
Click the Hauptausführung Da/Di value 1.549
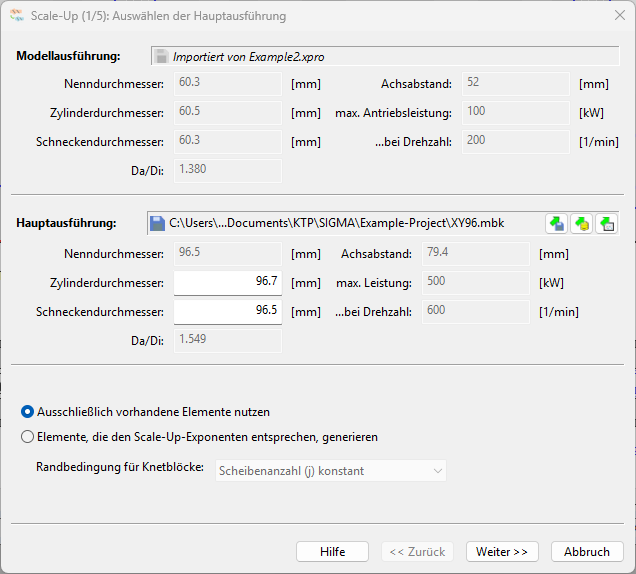pyautogui.click(x=228, y=341)
